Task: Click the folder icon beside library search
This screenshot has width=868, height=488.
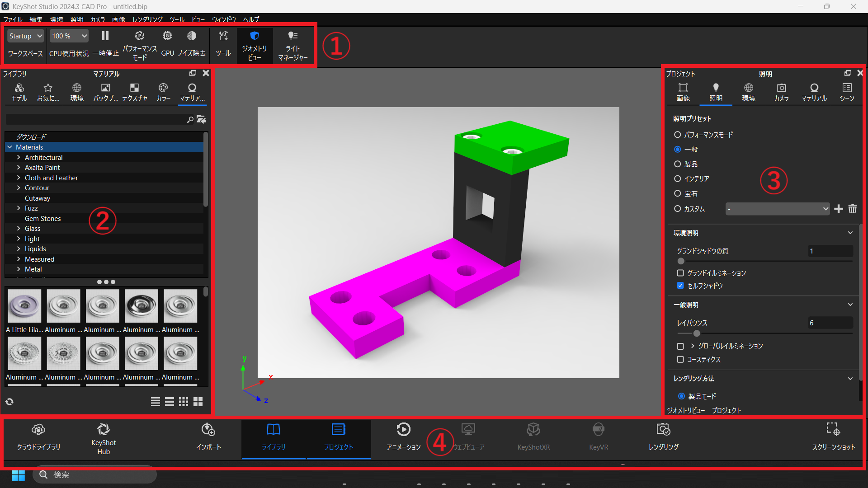Action: pos(201,119)
